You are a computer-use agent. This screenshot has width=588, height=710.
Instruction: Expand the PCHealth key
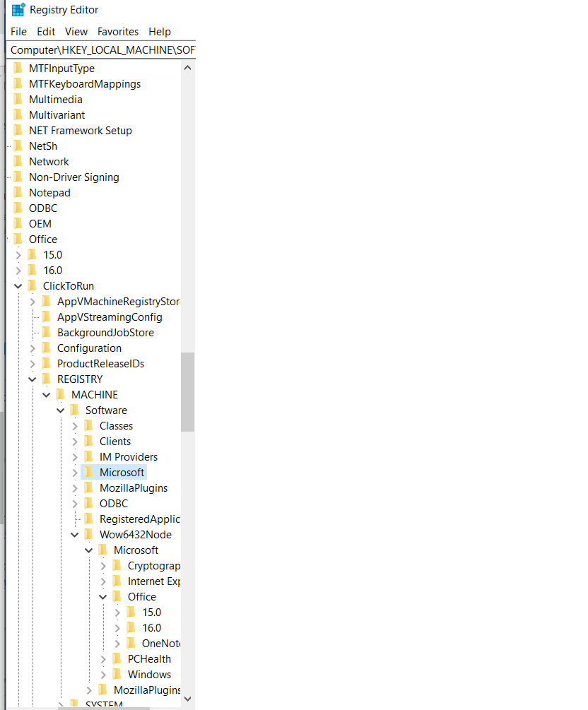pyautogui.click(x=103, y=659)
